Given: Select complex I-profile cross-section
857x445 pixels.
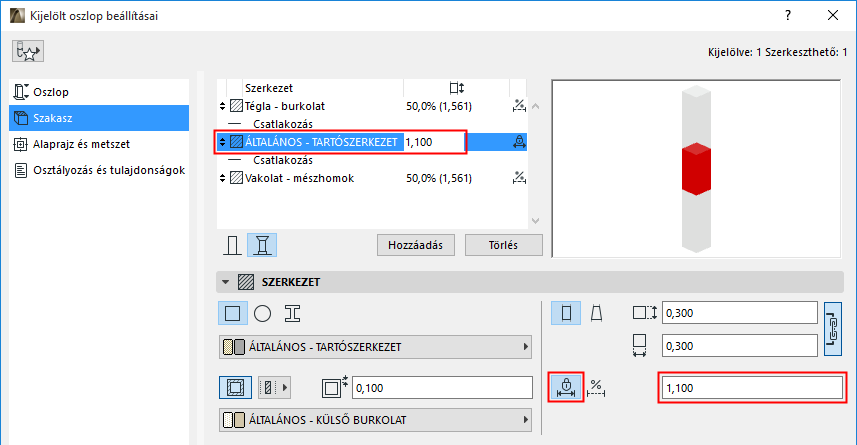Looking at the screenshot, I should coord(292,313).
